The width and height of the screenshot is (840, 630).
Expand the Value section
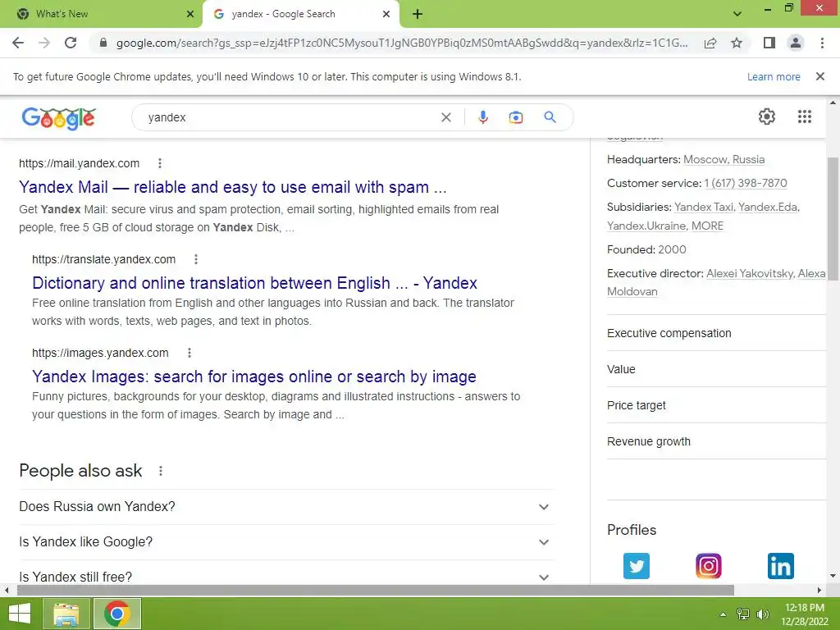(717, 369)
